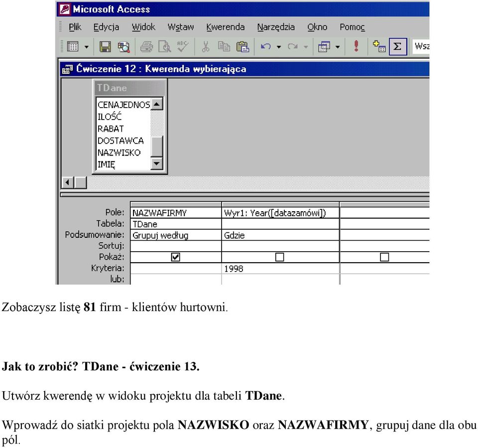478x448 pixels.
Task: Open the Widok menu
Action: [143, 27]
